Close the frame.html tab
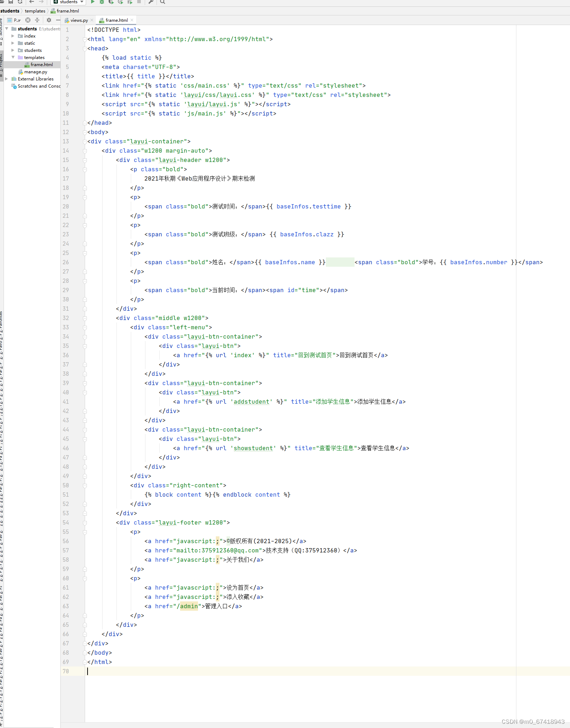This screenshot has width=570, height=728. (x=132, y=20)
